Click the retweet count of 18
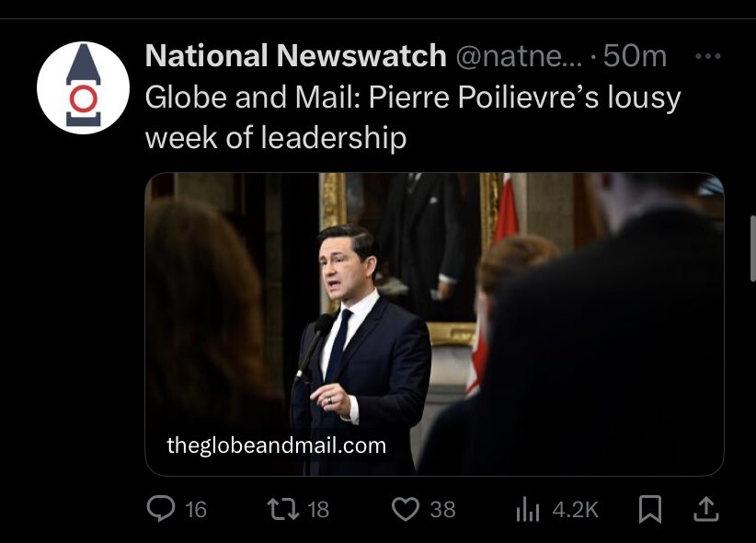 pos(317,509)
